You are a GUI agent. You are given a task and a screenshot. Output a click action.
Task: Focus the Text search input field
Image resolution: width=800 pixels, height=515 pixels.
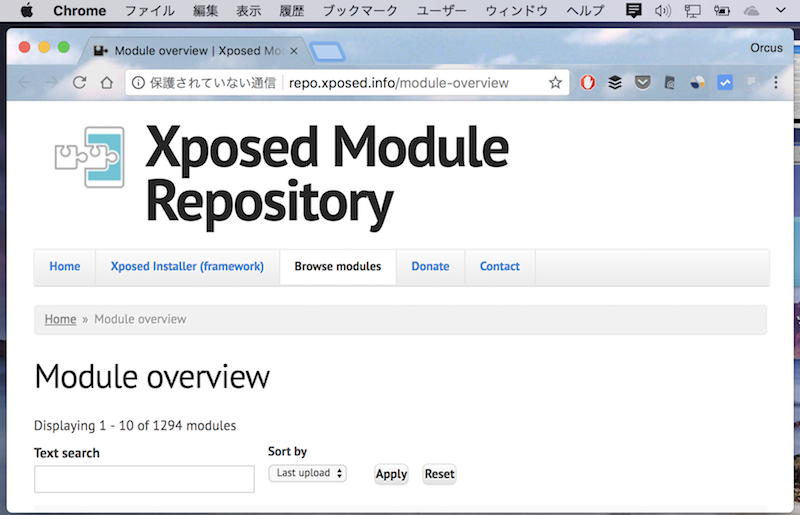tap(144, 479)
